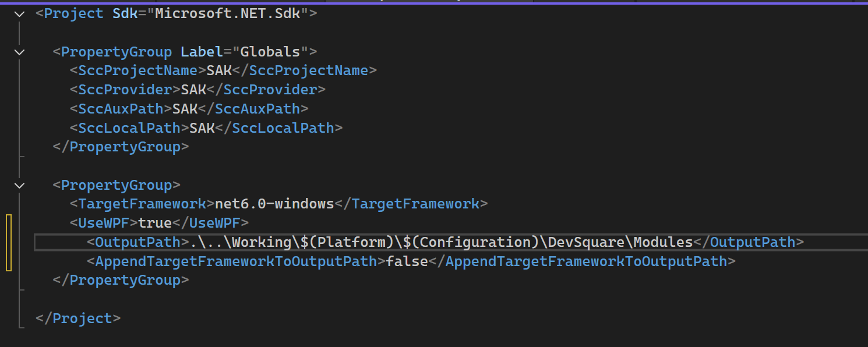Click the net6.0-windows value
This screenshot has width=868, height=347.
pyautogui.click(x=274, y=204)
